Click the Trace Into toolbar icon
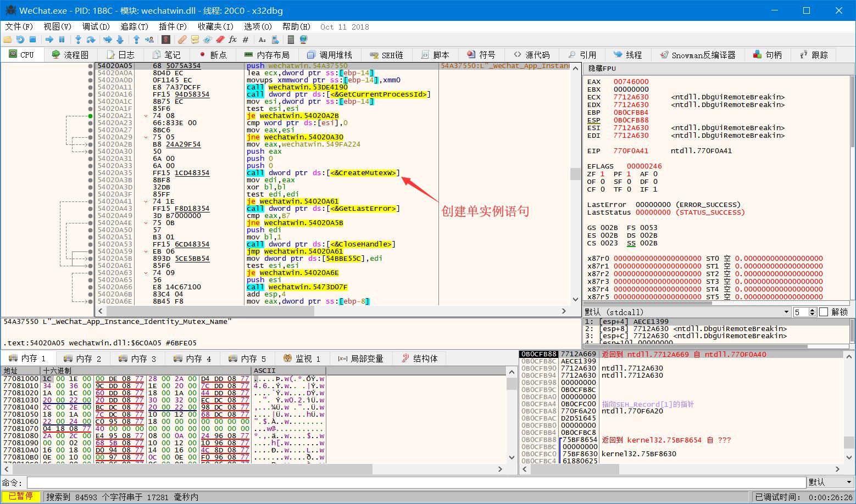The width and height of the screenshot is (856, 504). pos(108,40)
